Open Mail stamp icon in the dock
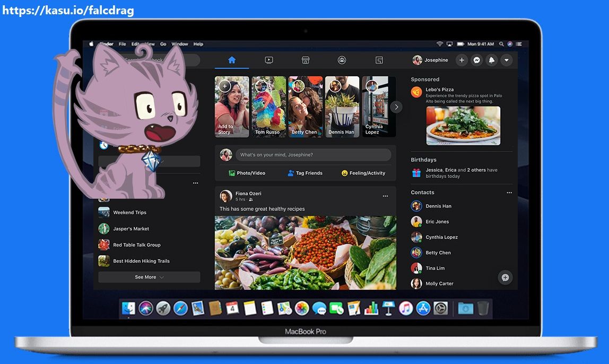This screenshot has height=364, width=609. (x=198, y=308)
